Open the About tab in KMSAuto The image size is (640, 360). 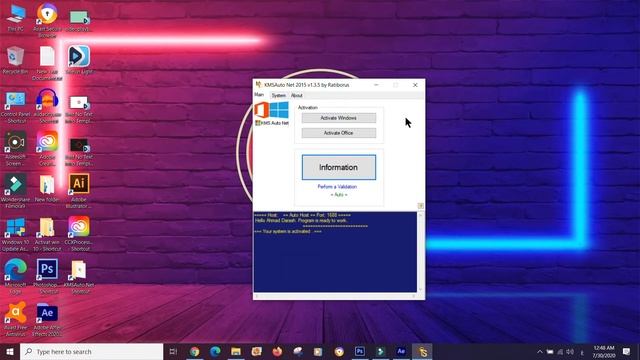pos(297,96)
